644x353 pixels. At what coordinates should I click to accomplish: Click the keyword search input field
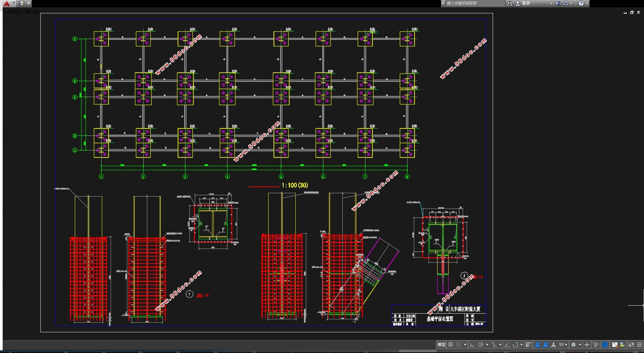tap(475, 3)
